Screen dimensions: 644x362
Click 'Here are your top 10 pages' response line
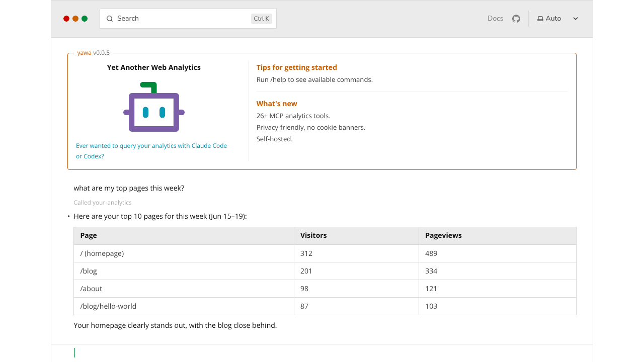[x=160, y=217]
